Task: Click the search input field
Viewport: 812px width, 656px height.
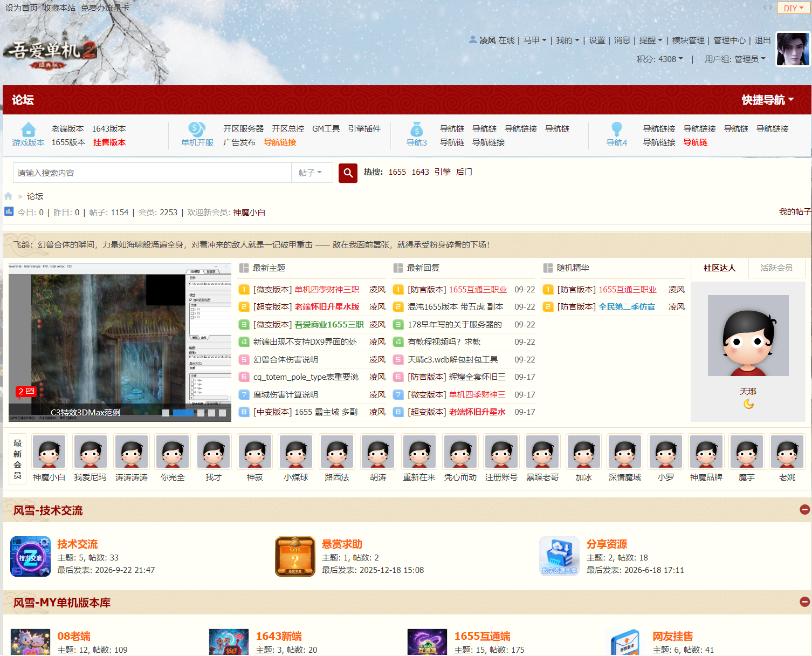Action: point(152,173)
